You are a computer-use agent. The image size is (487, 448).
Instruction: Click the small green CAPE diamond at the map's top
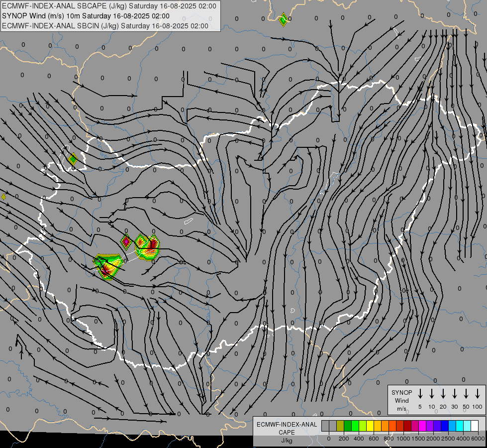click(x=283, y=19)
